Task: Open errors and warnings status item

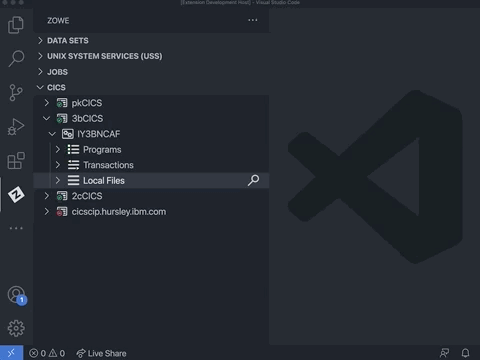Action: [47, 353]
